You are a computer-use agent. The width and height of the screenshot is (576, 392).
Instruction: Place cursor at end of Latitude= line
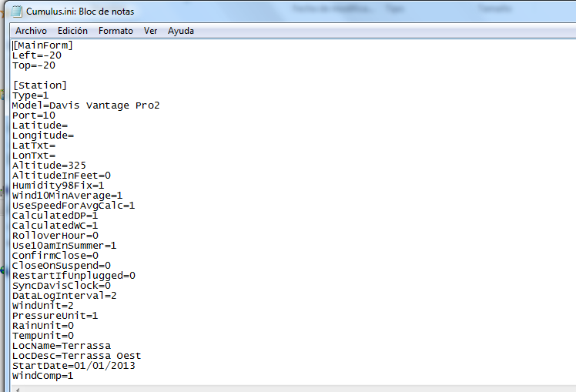pos(69,126)
